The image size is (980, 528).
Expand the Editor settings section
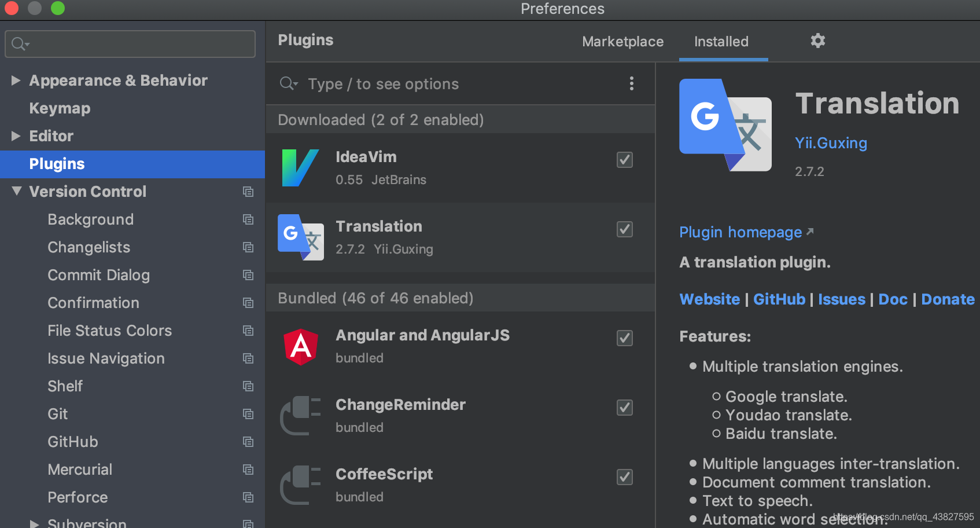16,136
